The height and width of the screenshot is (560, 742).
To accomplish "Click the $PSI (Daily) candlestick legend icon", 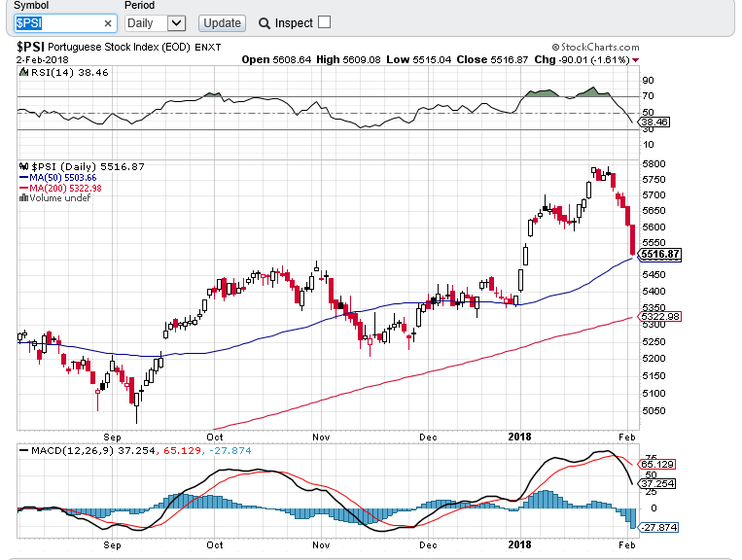I will click(x=23, y=166).
